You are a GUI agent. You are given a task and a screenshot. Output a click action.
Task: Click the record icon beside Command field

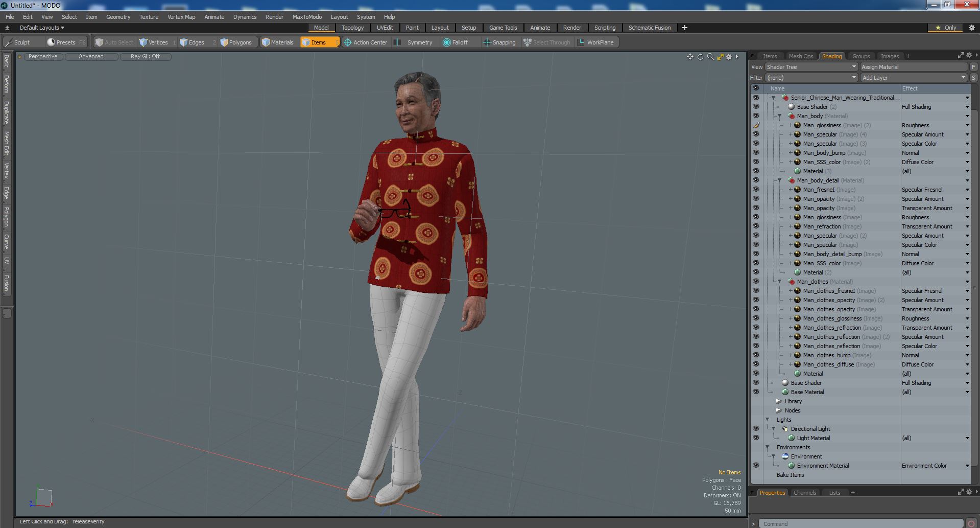(x=971, y=523)
